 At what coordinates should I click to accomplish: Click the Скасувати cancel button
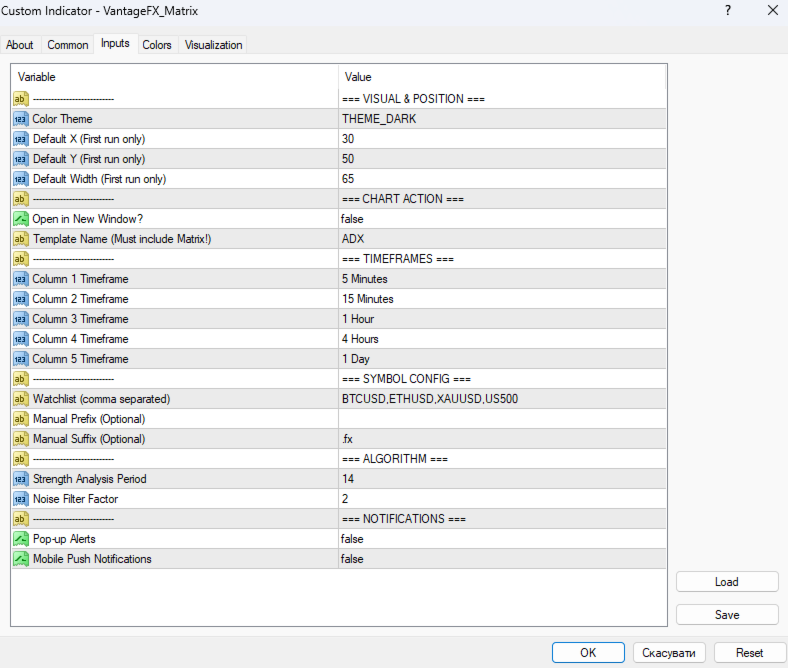[669, 653]
